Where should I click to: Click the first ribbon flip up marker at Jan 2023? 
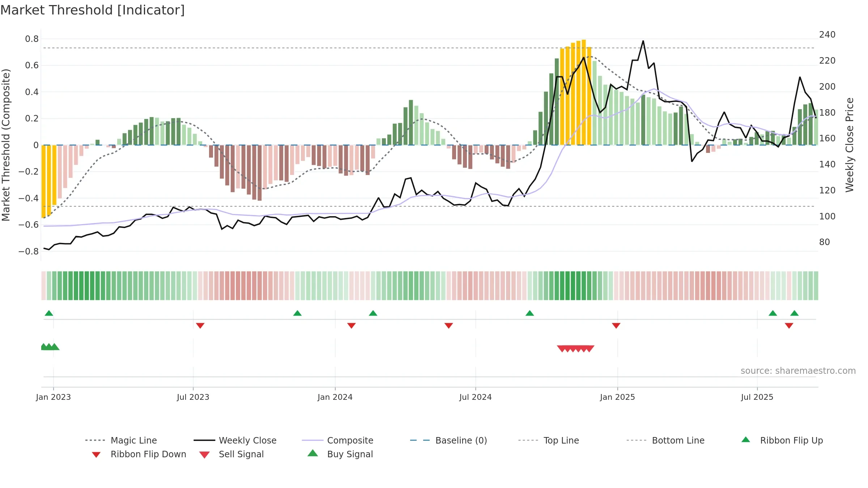(x=49, y=313)
